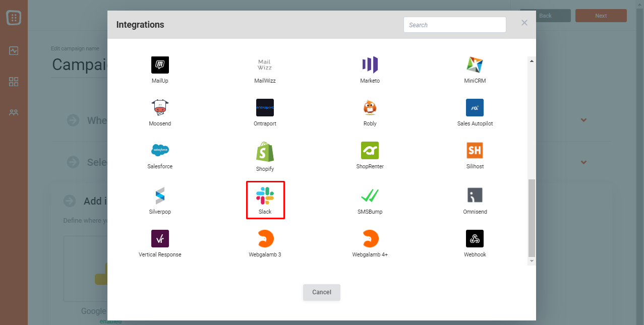
Task: Select the Omnisend integration icon
Action: 475,196
